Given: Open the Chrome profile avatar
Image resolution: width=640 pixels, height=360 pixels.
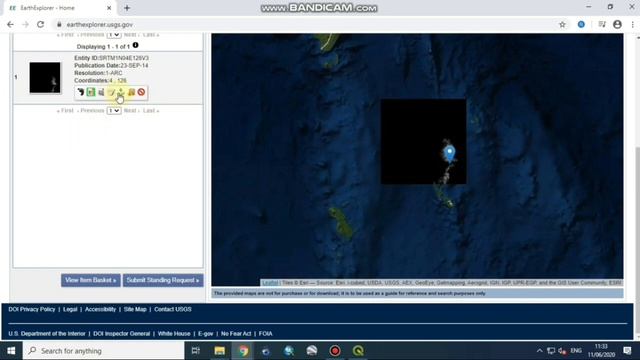Looking at the screenshot, I should point(617,24).
